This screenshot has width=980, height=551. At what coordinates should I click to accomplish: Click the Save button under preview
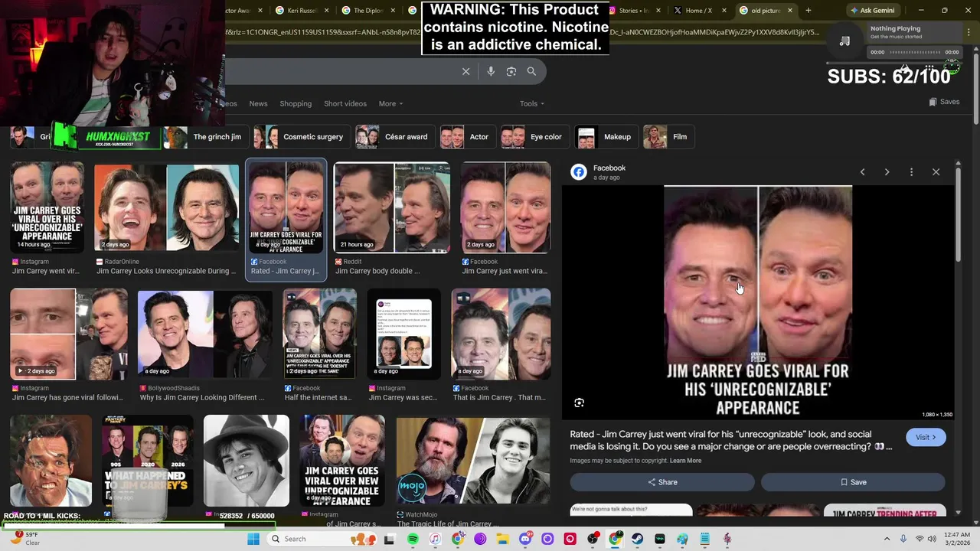click(x=853, y=482)
